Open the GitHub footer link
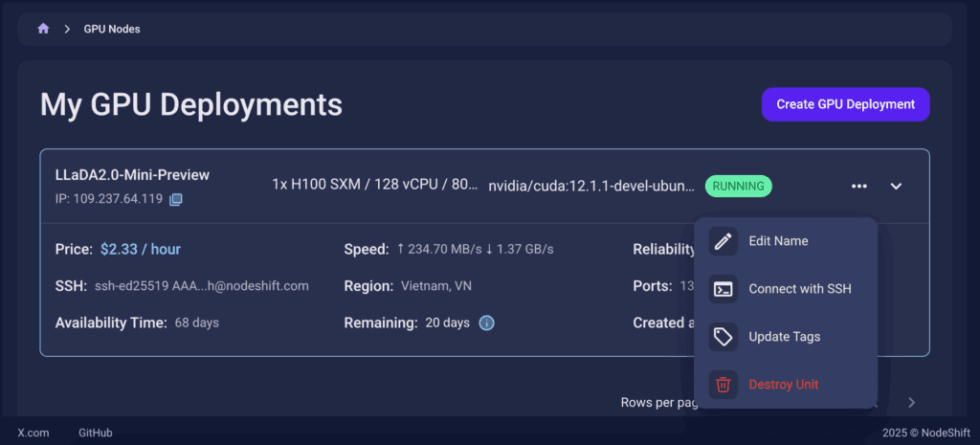980x445 pixels. (96, 433)
